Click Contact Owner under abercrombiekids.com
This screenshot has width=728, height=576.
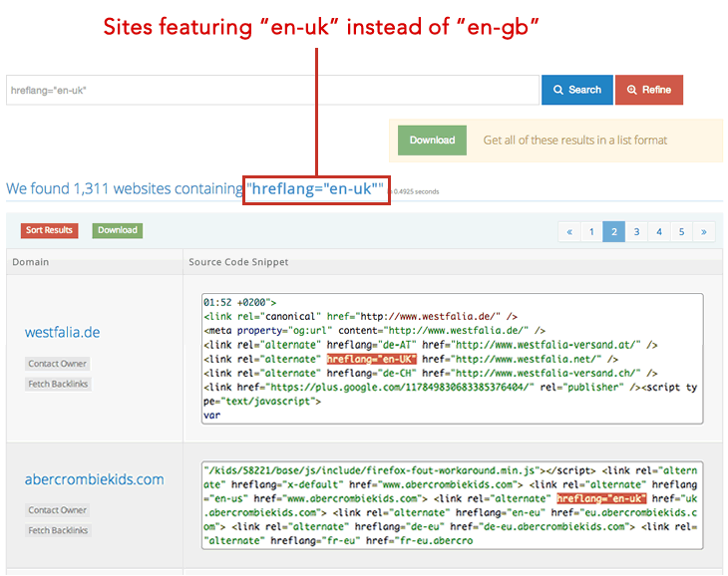pos(57,510)
